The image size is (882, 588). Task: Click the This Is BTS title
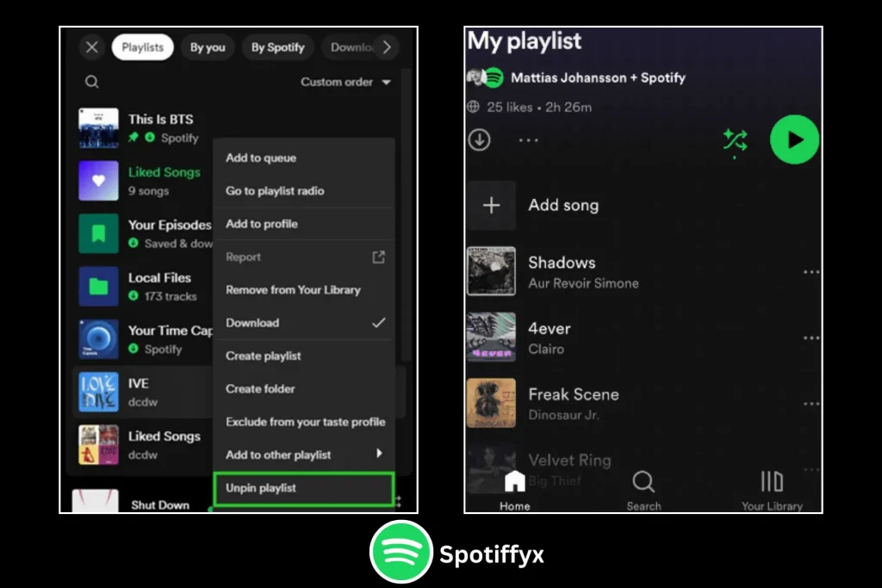click(160, 119)
